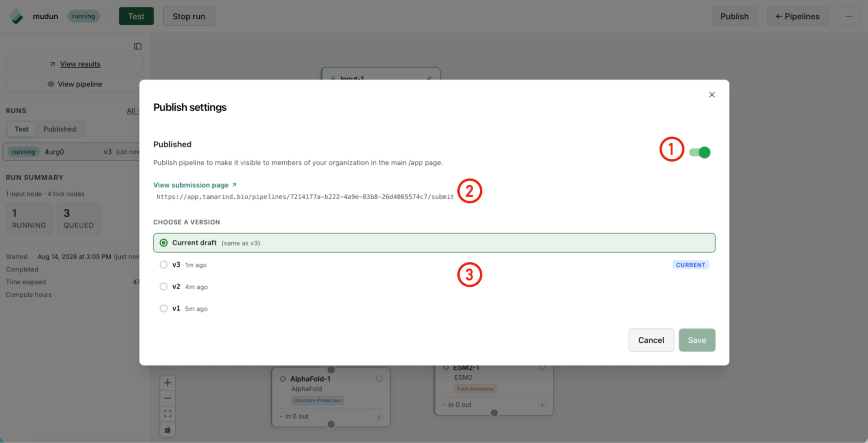This screenshot has height=443, width=868.
Task: Toggle the Published switch off
Action: [x=700, y=152]
